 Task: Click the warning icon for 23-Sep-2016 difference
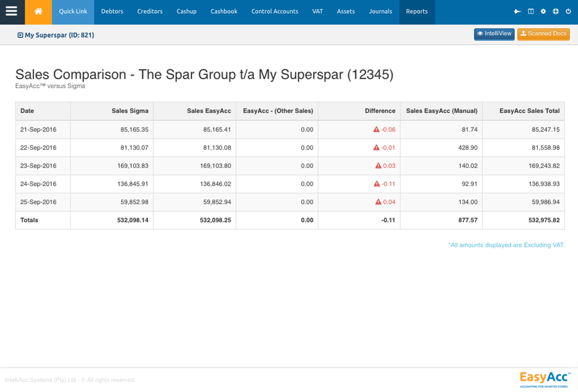click(378, 165)
